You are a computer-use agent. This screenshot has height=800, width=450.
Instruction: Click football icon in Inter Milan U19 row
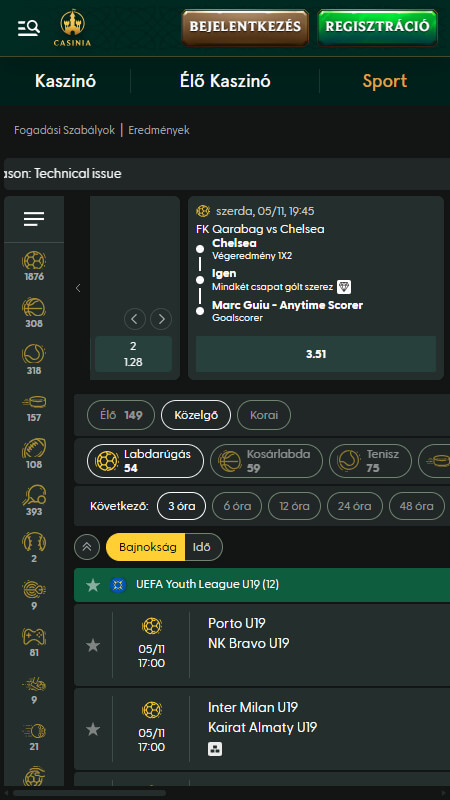click(x=152, y=710)
